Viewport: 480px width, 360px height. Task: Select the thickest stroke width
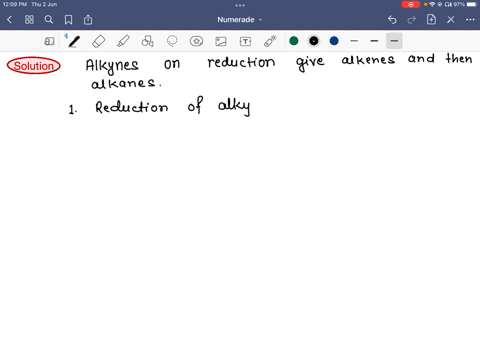point(394,41)
